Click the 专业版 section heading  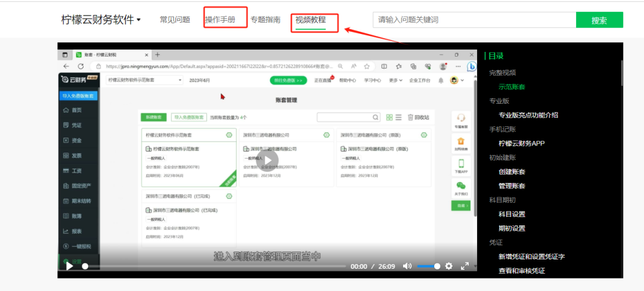[499, 101]
